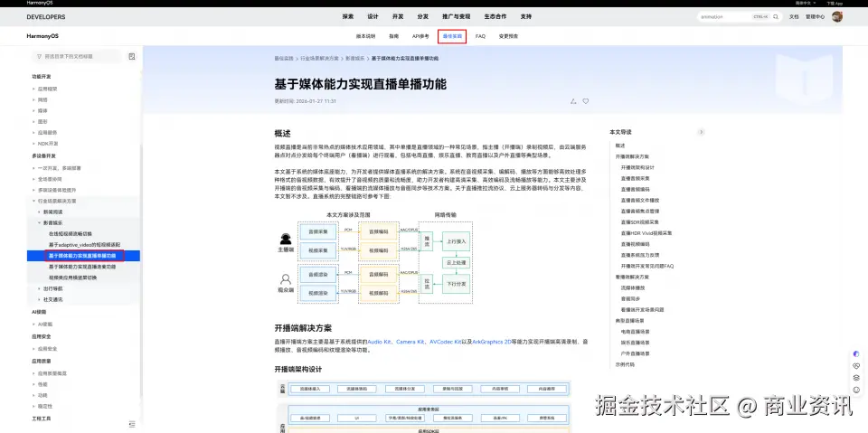This screenshot has width=868, height=433.
Task: Click the search magnifier icon in header
Action: [x=776, y=17]
